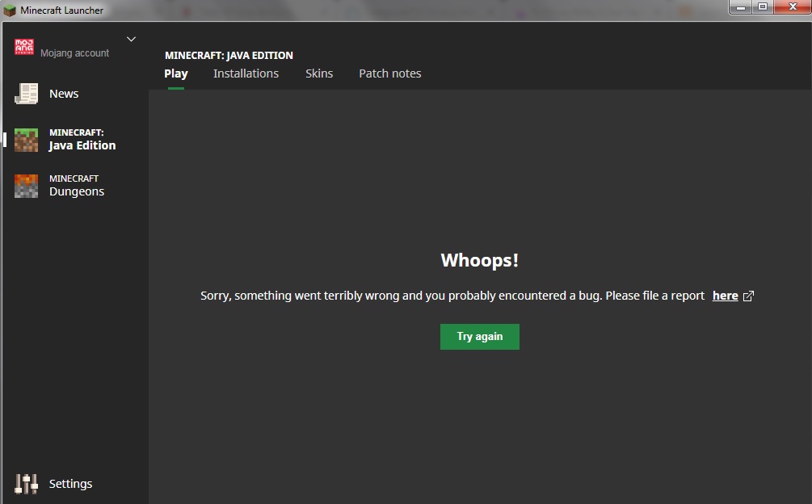Viewport: 812px width, 504px height.
Task: Click the Settings sliders icon
Action: click(26, 484)
